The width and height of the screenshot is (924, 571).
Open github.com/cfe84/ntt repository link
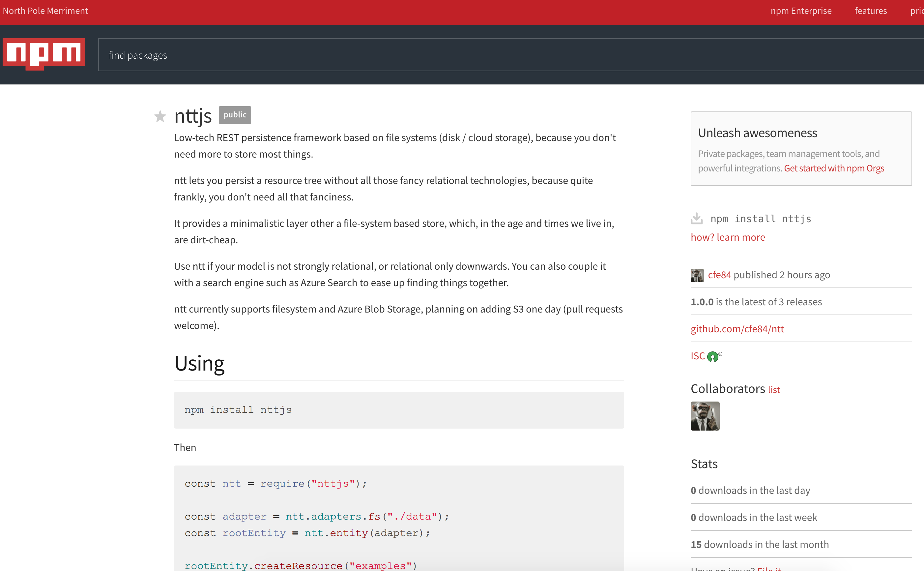pos(737,329)
